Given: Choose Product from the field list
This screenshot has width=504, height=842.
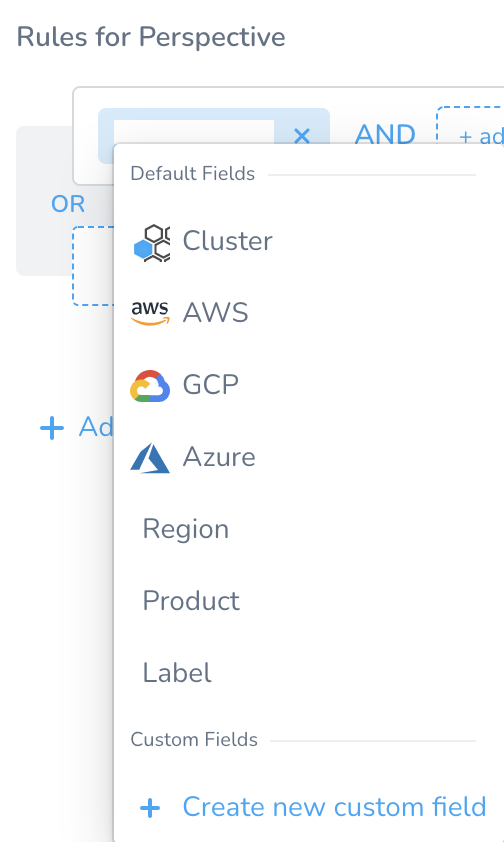Looking at the screenshot, I should pos(309,601).
